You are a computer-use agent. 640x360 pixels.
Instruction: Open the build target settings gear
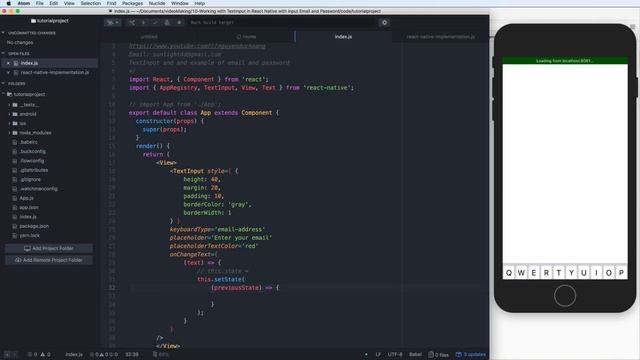384,22
